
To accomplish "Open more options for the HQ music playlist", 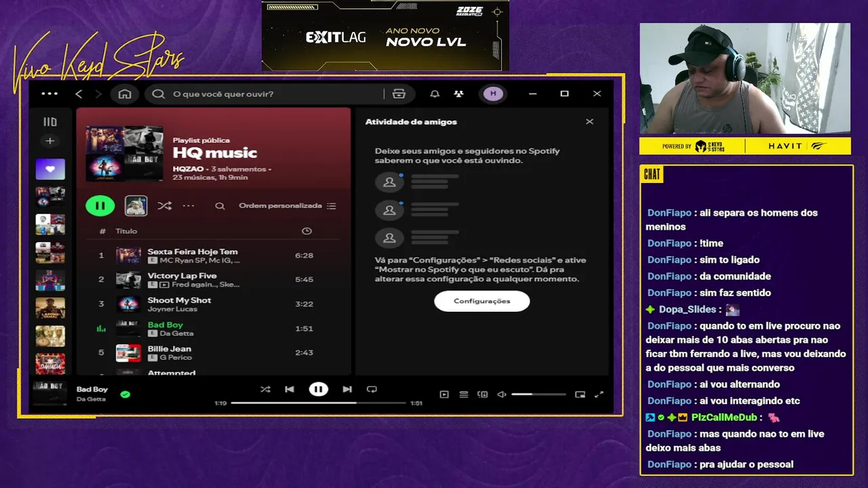I will 189,205.
